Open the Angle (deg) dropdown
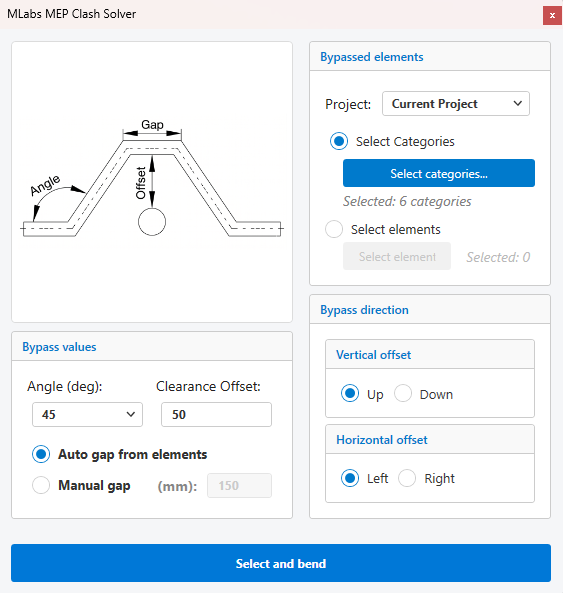Image resolution: width=563 pixels, height=593 pixels. tap(87, 414)
